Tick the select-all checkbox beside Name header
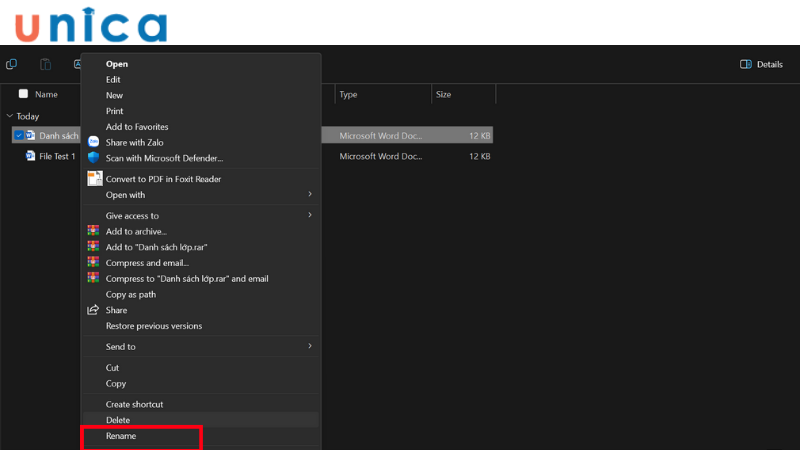 pyautogui.click(x=23, y=94)
